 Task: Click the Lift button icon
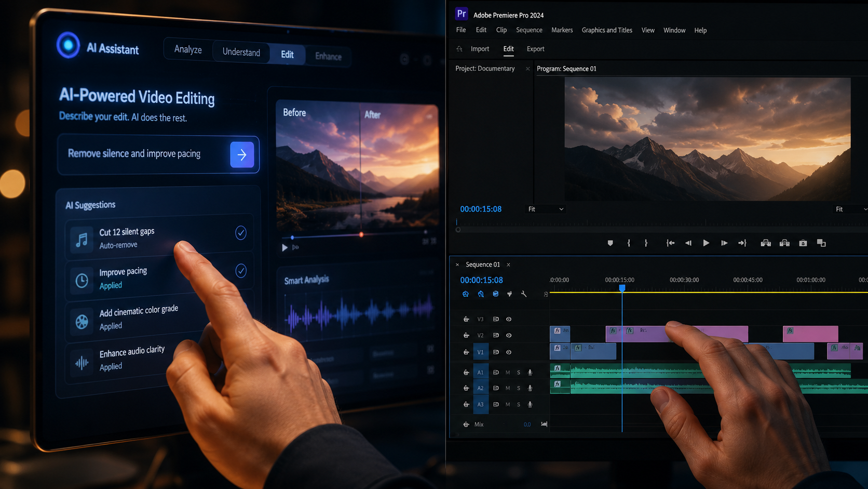pyautogui.click(x=766, y=243)
